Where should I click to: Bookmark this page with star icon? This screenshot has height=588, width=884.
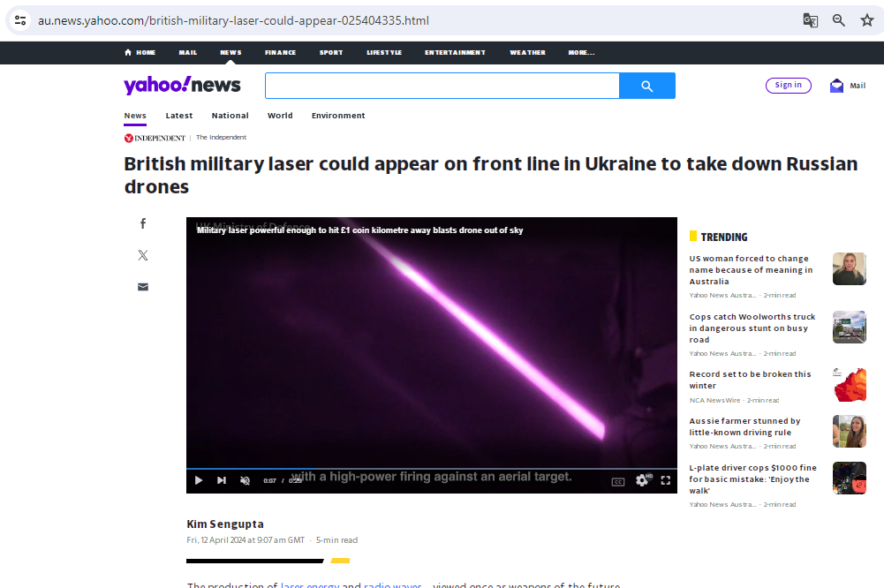coord(866,20)
